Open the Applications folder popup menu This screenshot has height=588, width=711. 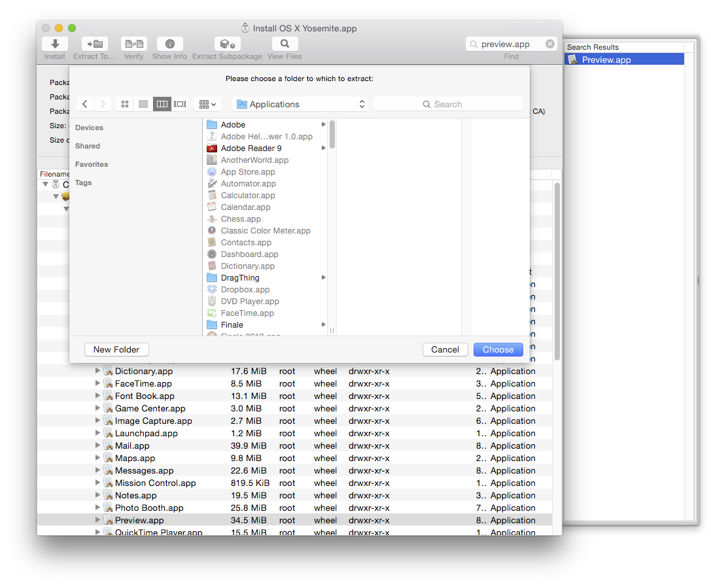pos(300,103)
